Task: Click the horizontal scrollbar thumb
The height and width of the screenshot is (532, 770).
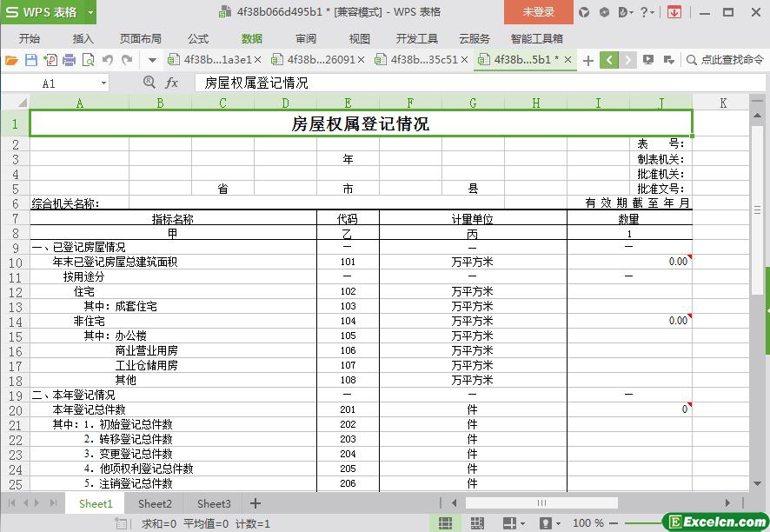Action: point(541,503)
